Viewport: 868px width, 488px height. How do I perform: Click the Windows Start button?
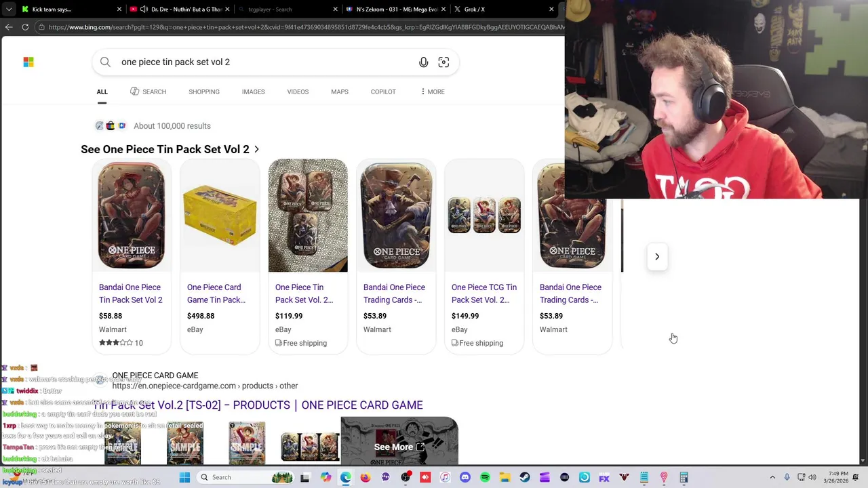click(x=184, y=478)
